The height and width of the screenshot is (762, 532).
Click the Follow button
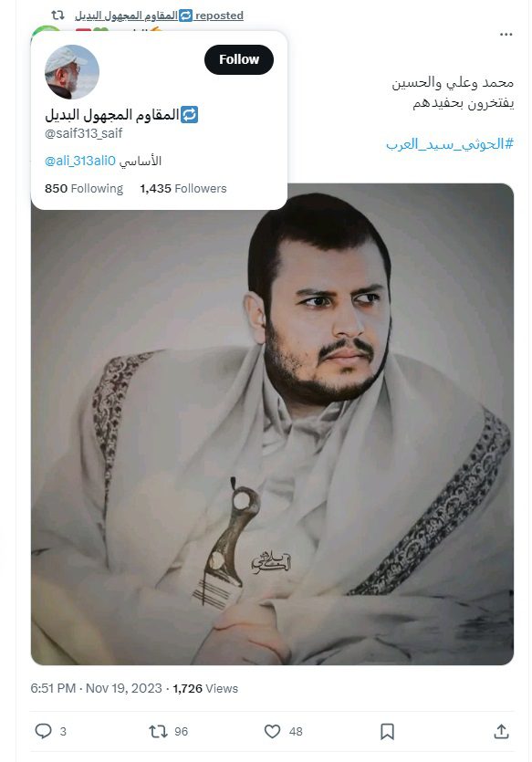coord(238,59)
